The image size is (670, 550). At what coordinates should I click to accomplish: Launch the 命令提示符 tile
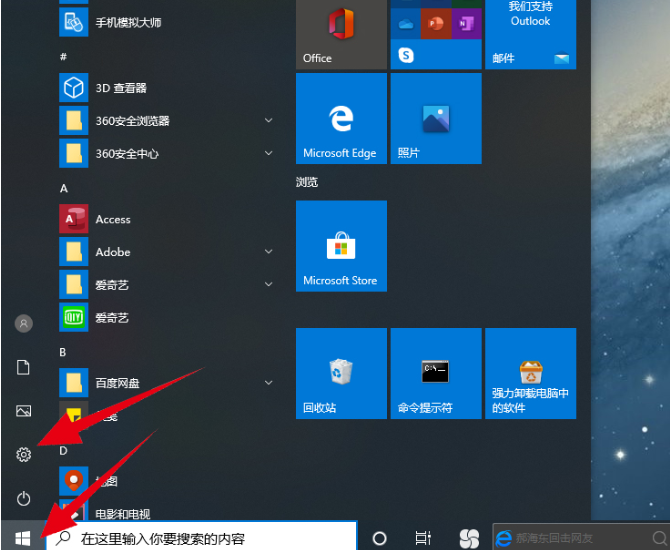coord(436,374)
